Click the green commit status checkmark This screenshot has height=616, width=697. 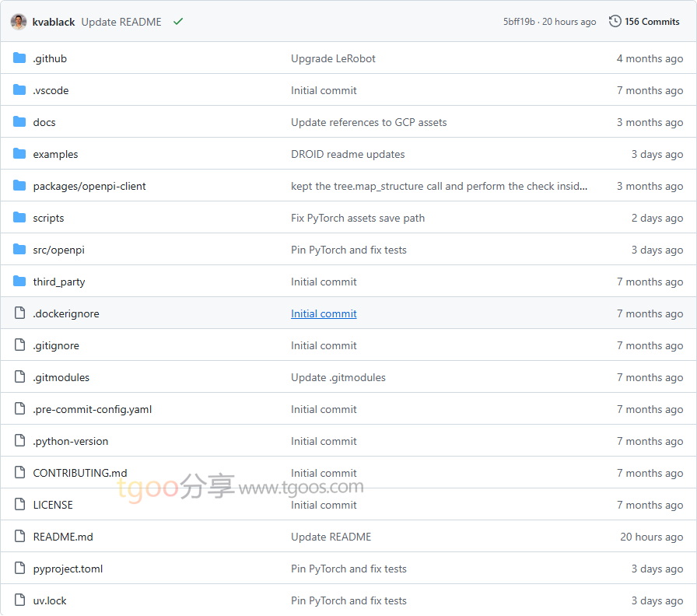coord(178,21)
